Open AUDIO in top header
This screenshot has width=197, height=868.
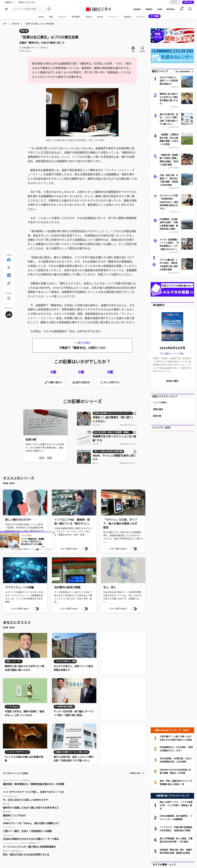point(137,9)
